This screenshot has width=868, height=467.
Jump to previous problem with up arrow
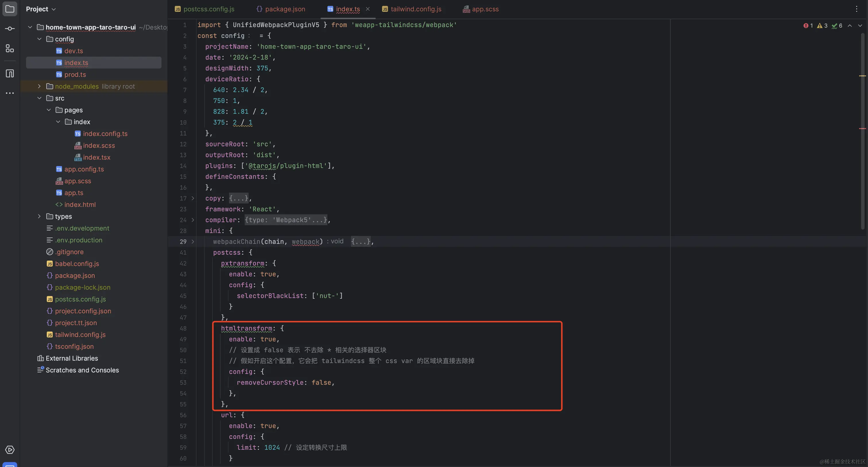click(x=850, y=25)
